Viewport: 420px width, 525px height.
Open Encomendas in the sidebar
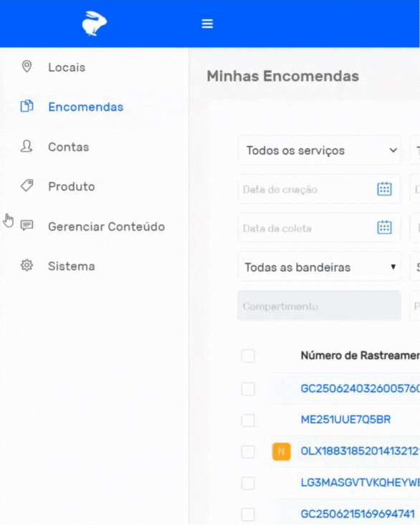(86, 107)
